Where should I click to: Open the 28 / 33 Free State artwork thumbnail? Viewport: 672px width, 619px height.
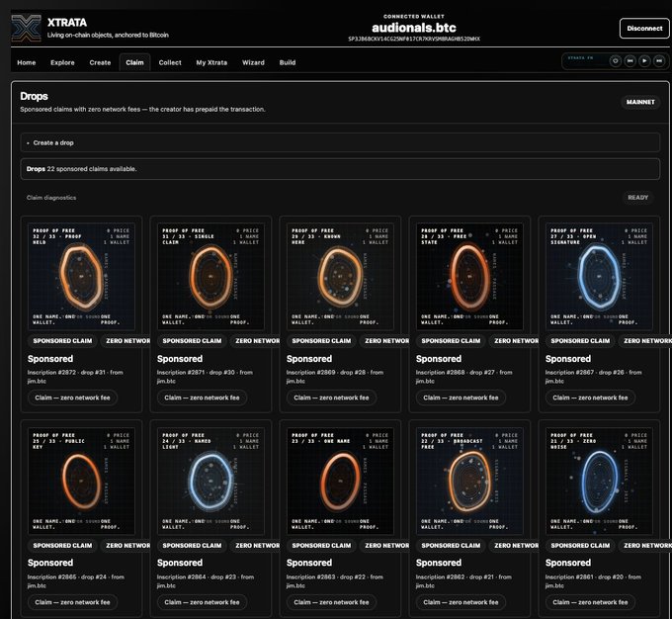[x=469, y=277]
